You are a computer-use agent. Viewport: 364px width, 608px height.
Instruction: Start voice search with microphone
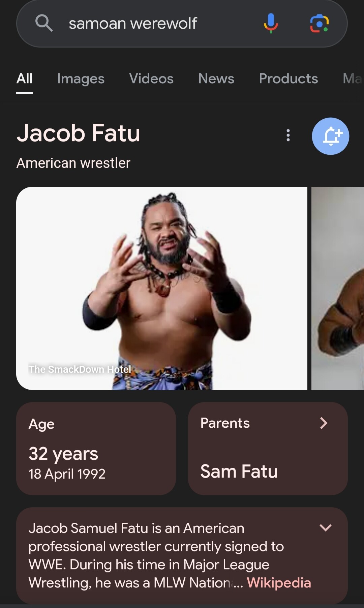coord(271,23)
